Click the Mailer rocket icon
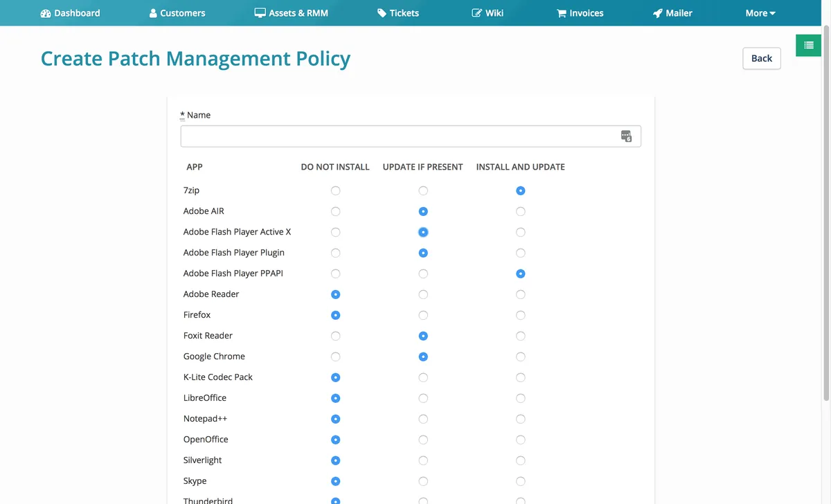Screen dimensions: 831x504 [658, 13]
